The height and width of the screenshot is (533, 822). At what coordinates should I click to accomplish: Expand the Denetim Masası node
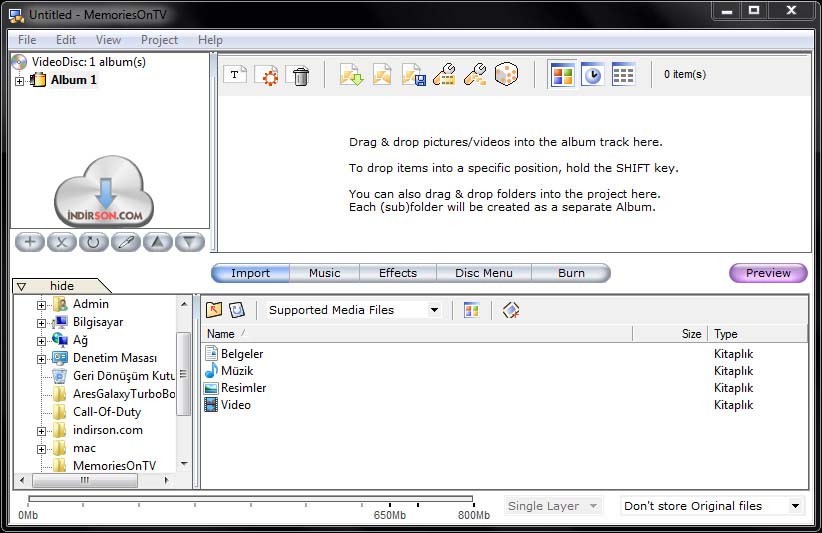[41, 359]
